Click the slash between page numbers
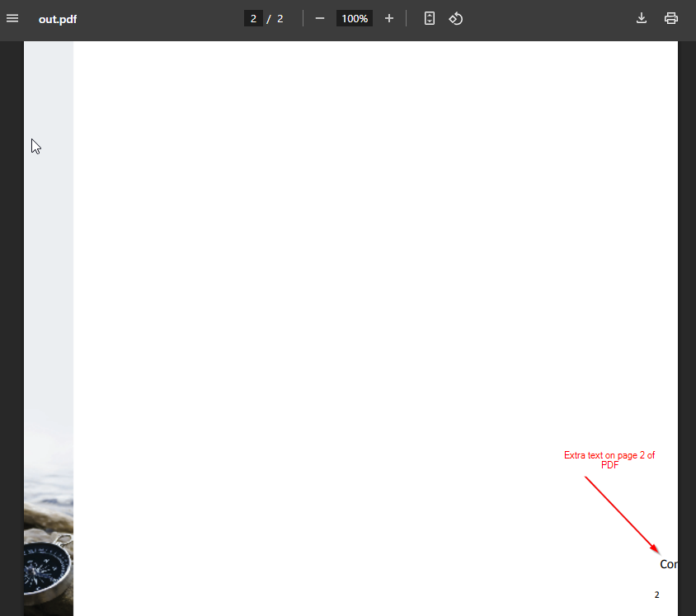The width and height of the screenshot is (696, 616). [269, 18]
